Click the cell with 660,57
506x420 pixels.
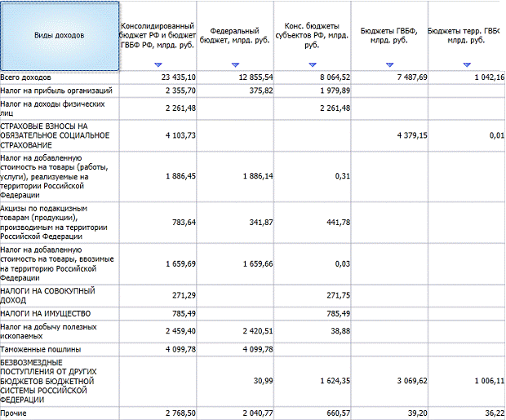tap(313, 413)
